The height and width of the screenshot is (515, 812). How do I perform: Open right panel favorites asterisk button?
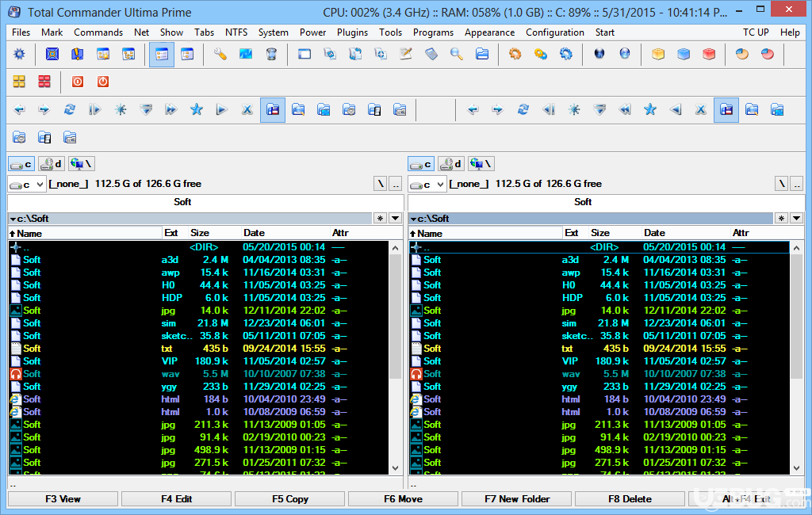click(x=781, y=219)
